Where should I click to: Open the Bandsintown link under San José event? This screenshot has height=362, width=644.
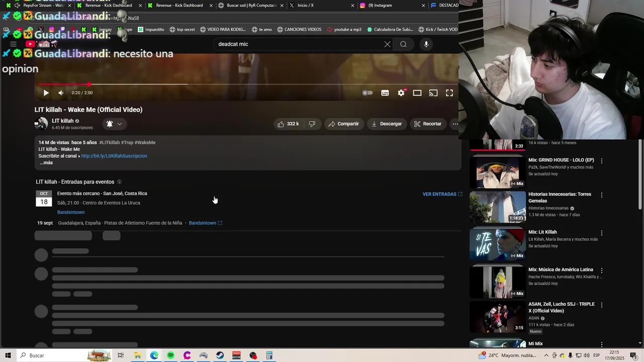[71, 212]
